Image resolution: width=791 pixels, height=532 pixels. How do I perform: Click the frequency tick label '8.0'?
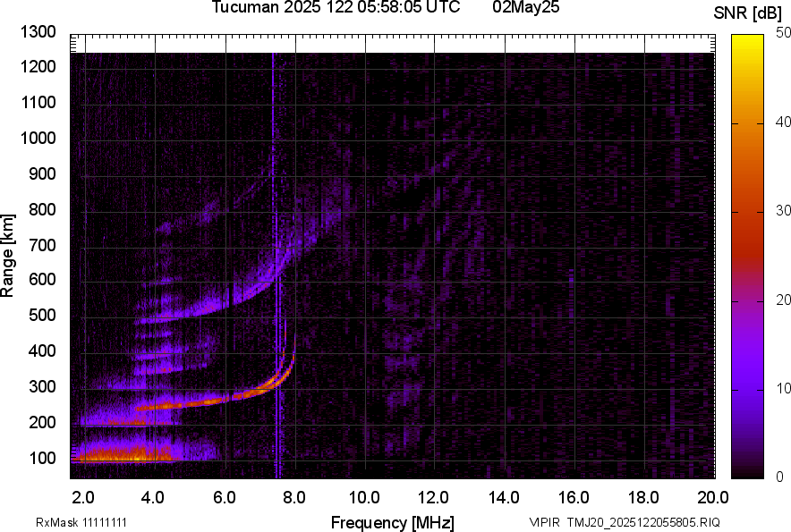[x=294, y=498]
